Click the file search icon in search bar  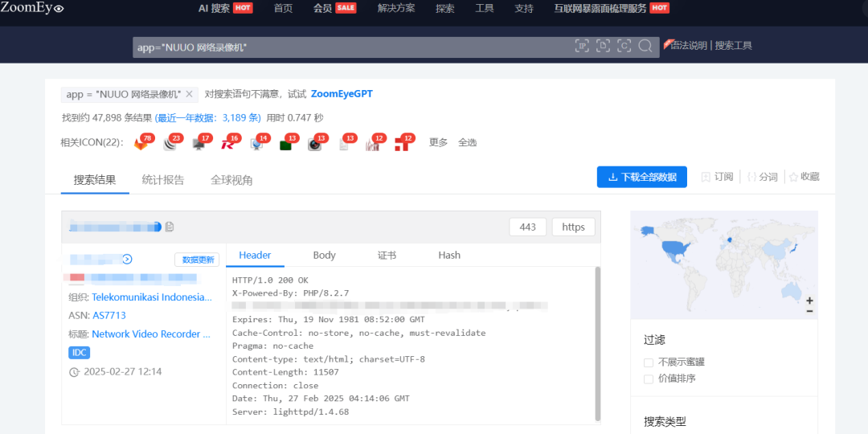click(x=603, y=46)
